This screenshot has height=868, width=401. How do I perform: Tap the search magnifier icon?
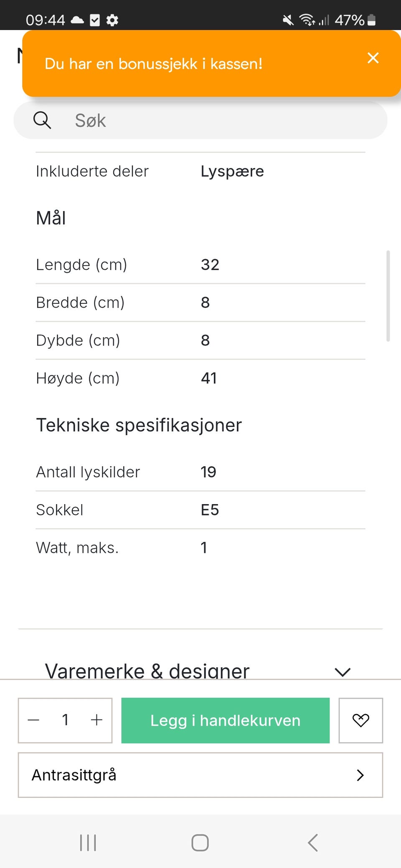tap(42, 120)
